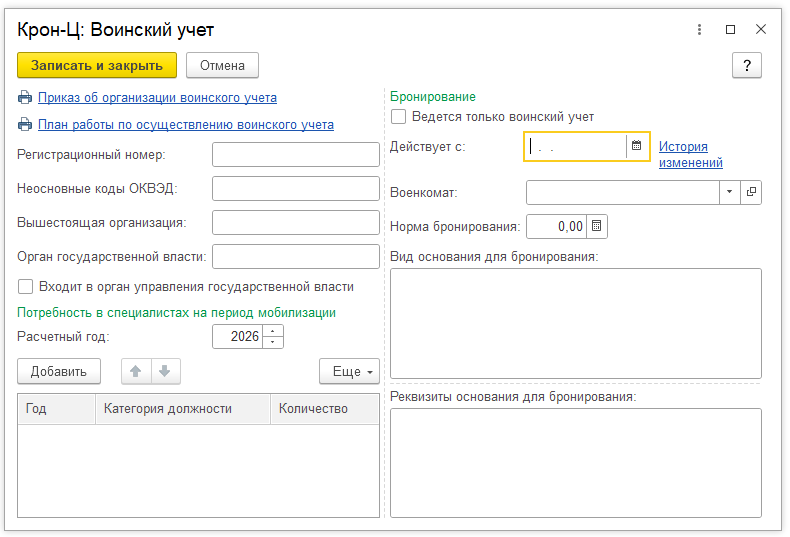Focus the Регистрационный номер field
790x537 pixels.
(296, 154)
